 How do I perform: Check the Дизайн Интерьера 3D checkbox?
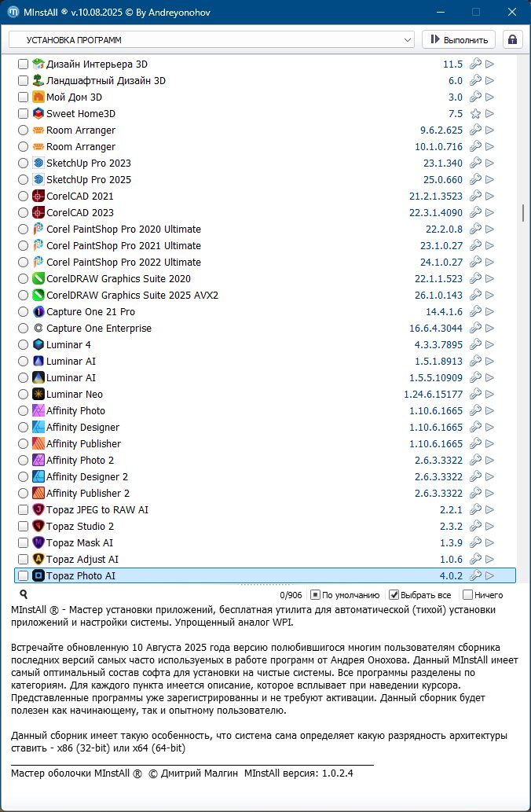[23, 64]
